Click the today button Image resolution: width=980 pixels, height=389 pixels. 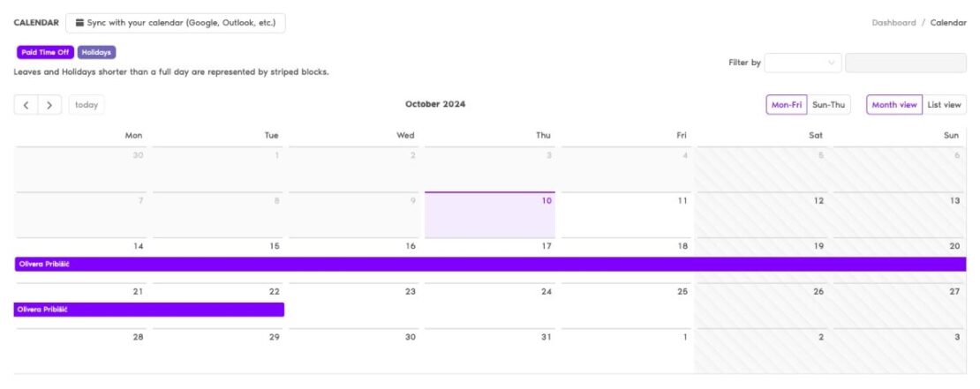tap(87, 105)
